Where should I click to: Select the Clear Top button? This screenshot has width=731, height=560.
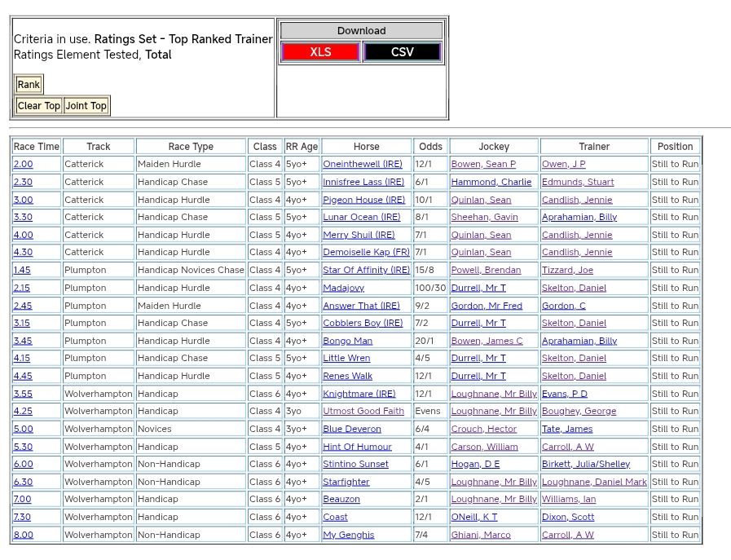(39, 106)
